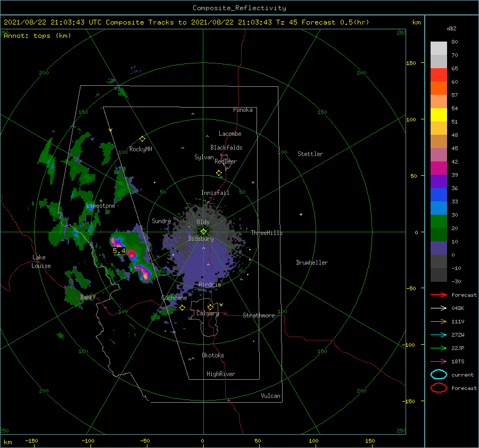Image resolution: width=479 pixels, height=448 pixels.
Task: Click the -150 tick on bottom axis
Action: click(31, 441)
